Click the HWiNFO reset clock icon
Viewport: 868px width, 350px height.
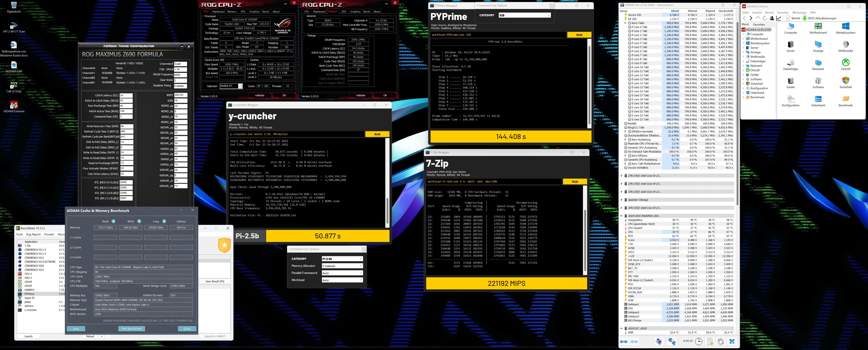click(x=699, y=342)
